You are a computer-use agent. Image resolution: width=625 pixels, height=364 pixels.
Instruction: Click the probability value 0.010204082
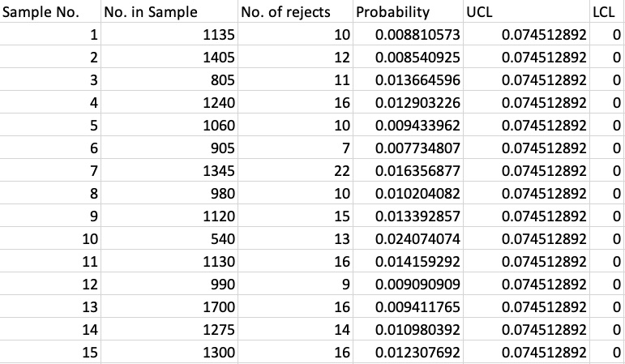[x=418, y=194]
